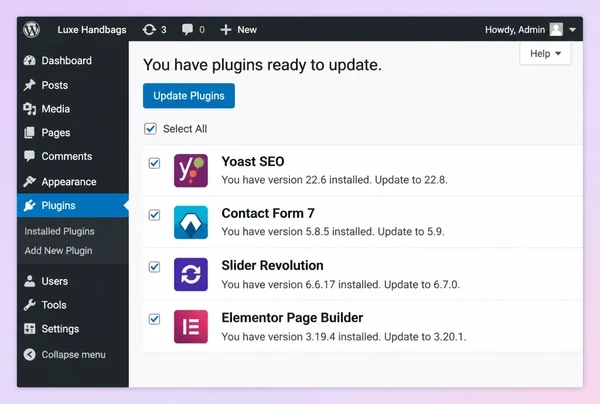Uncheck the Yoast SEO checkbox
600x404 pixels.
(155, 163)
